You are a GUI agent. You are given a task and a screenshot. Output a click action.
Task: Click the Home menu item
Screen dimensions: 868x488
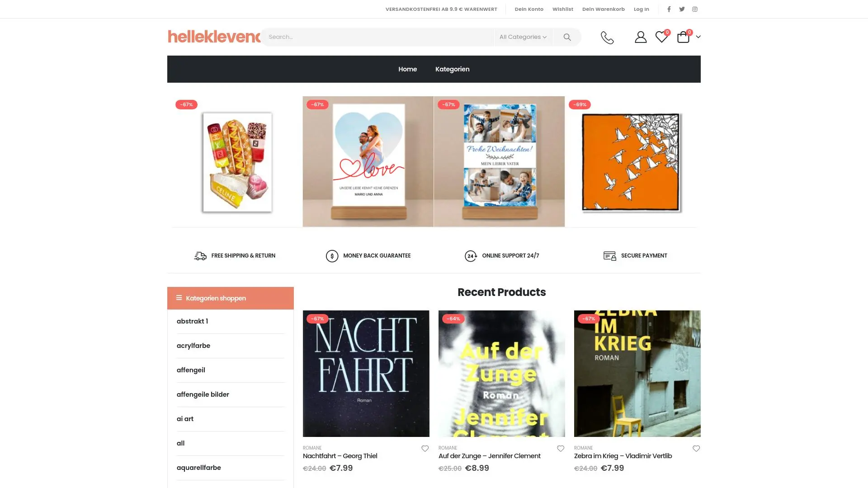407,69
